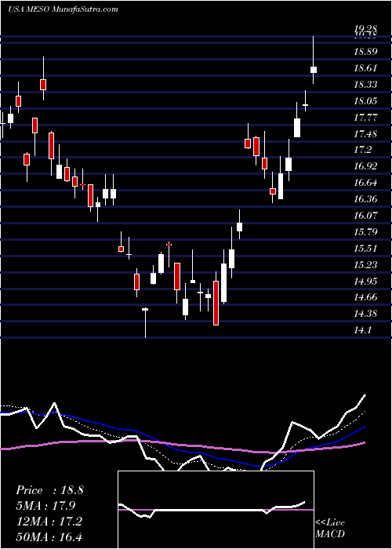Click the '5MA : 17.9' legend entry
392x549 pixels.
click(x=45, y=506)
